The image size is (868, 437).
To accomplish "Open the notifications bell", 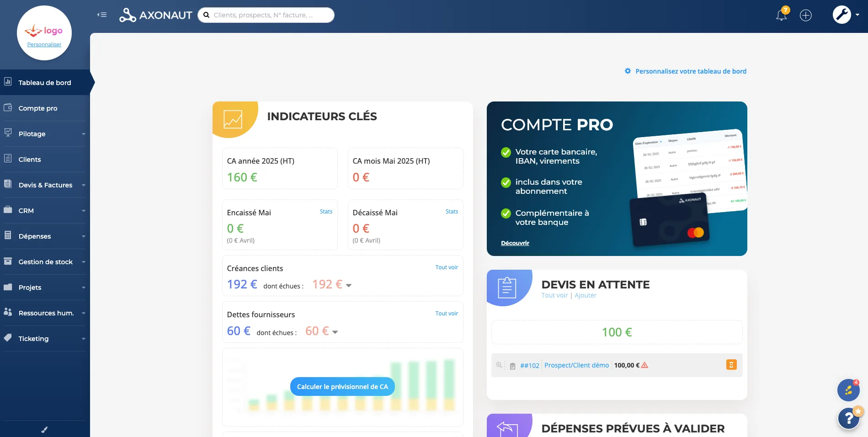I will point(782,15).
